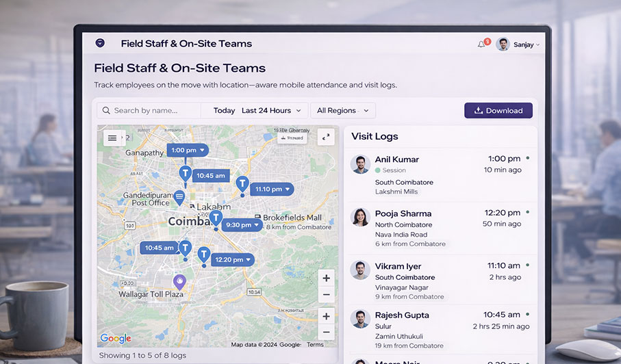The width and height of the screenshot is (621, 364).
Task: Expand the map to fullscreen
Action: coord(326,138)
